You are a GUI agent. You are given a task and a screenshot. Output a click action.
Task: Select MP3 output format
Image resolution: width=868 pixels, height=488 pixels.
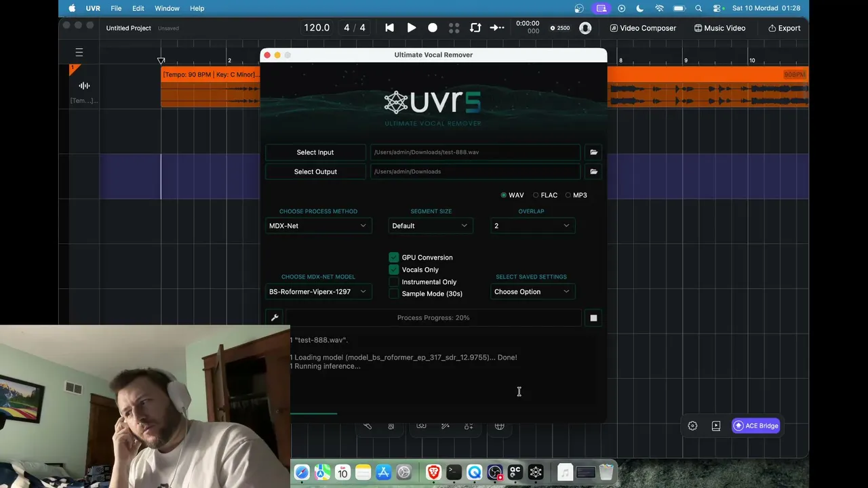(x=576, y=195)
